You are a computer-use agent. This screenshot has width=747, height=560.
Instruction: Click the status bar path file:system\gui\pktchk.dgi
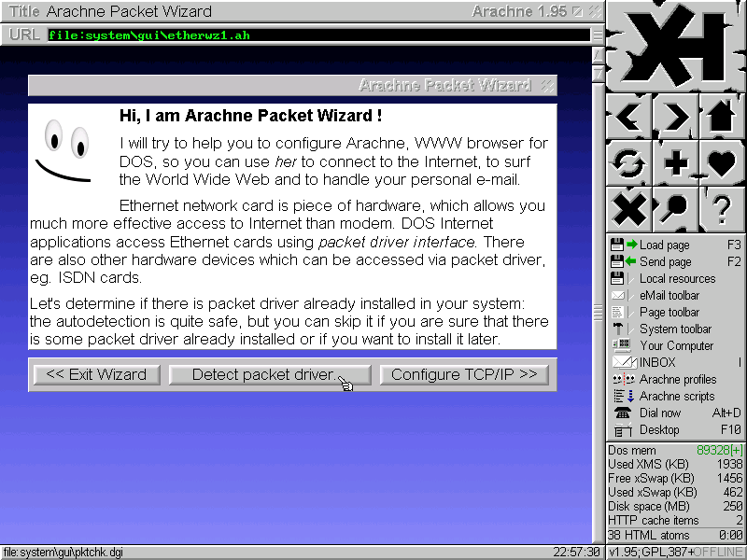pos(63,553)
